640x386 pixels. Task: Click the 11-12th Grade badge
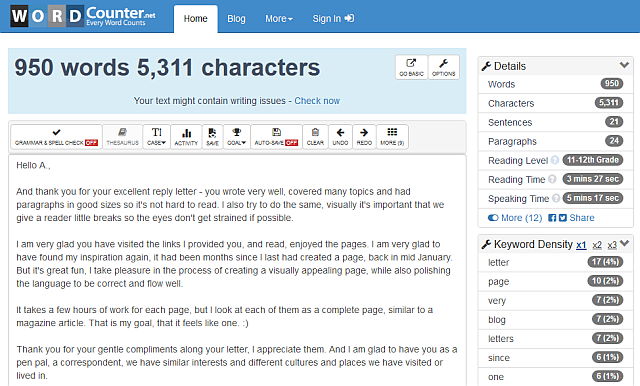pos(593,160)
